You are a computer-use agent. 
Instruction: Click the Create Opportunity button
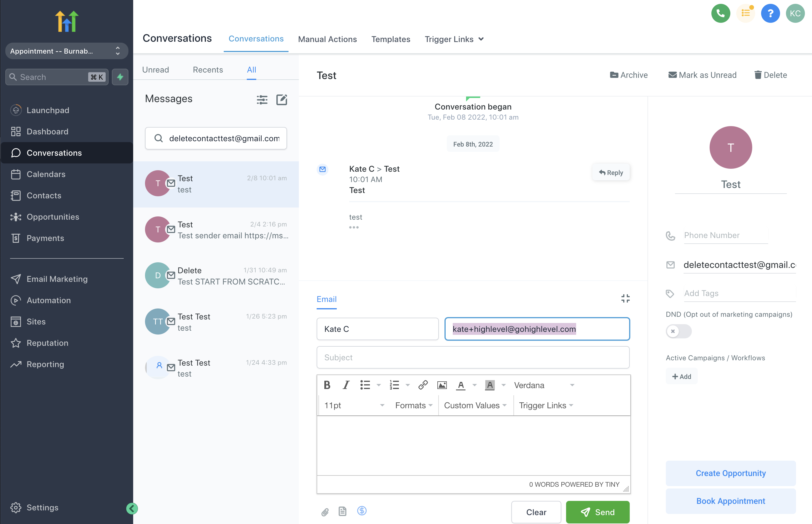730,473
